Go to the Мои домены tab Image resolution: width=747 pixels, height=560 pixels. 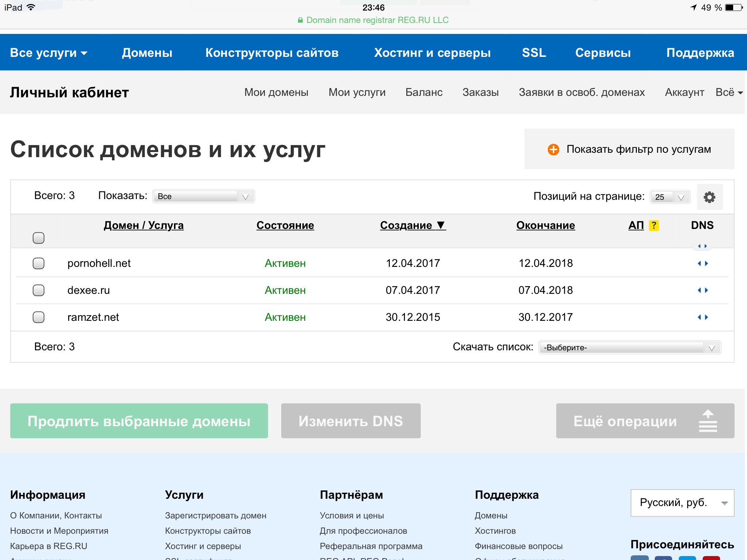(276, 92)
